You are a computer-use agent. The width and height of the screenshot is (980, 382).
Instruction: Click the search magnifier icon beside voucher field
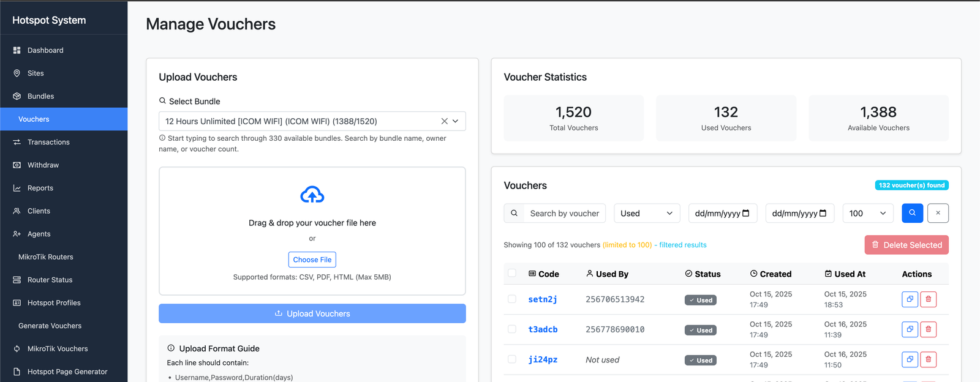tap(514, 213)
